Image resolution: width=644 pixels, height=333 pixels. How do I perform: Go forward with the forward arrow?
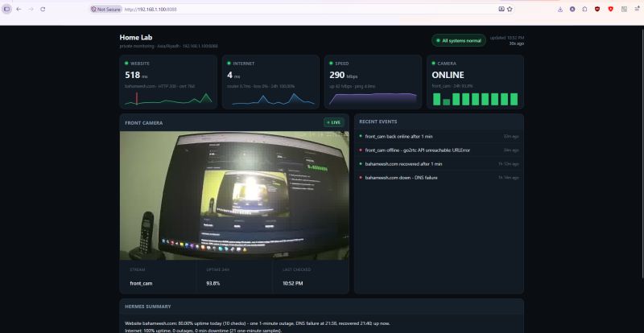coord(31,9)
